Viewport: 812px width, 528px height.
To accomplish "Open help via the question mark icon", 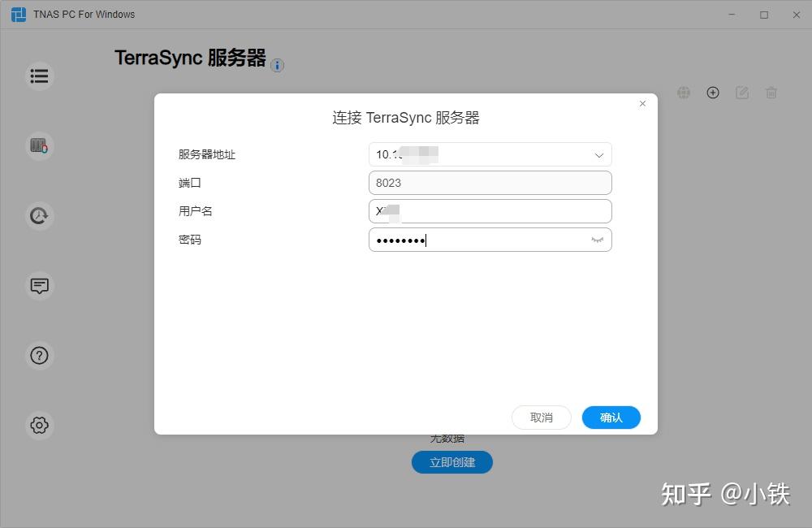I will 39,355.
